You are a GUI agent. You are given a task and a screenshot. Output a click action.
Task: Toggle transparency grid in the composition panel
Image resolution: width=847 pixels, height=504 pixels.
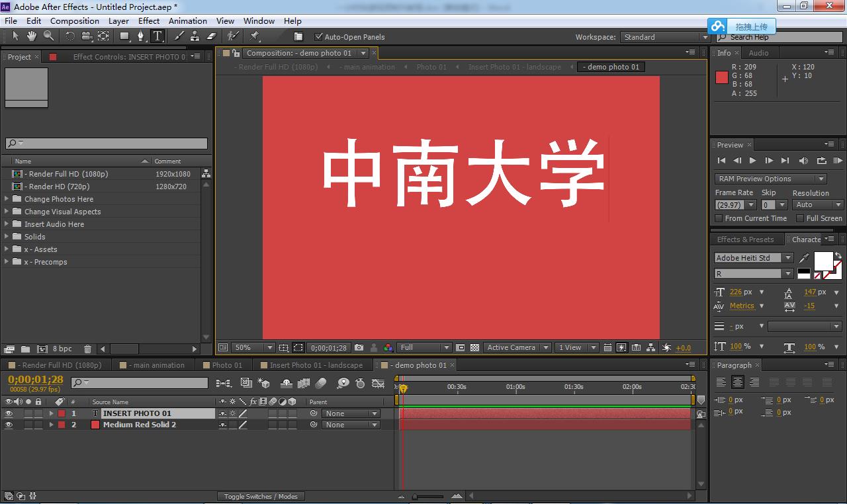pos(474,347)
